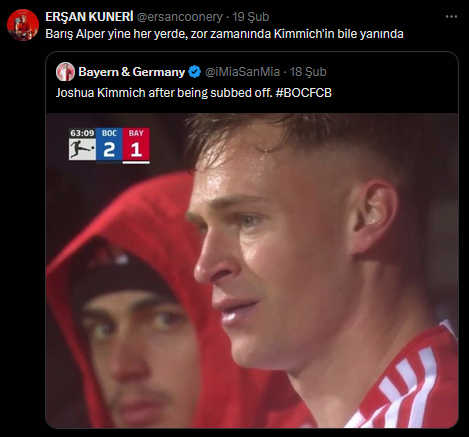Click the ERŞAN KUNERİ display name
The height and width of the screenshot is (437, 469).
89,17
